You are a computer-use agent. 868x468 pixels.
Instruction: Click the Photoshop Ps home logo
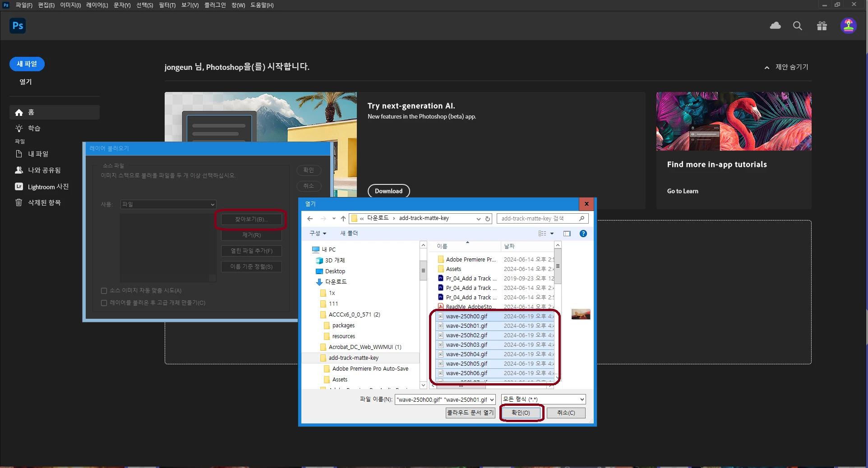pyautogui.click(x=18, y=26)
